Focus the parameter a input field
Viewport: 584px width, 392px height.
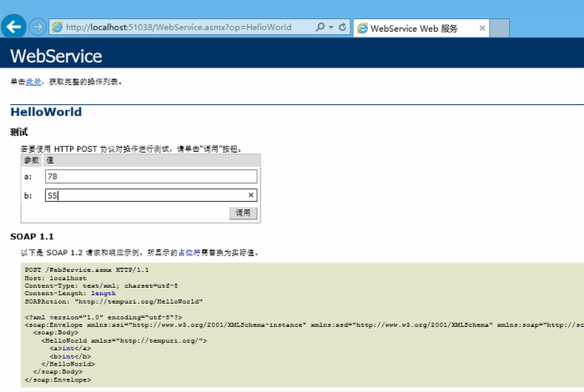(151, 176)
